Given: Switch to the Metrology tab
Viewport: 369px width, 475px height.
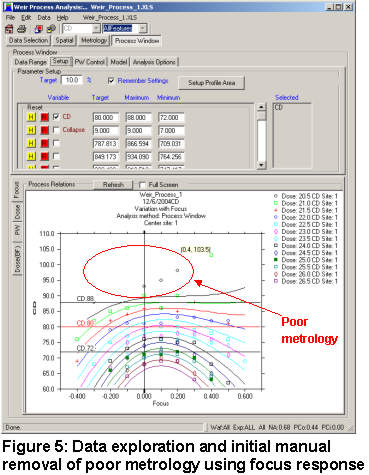Looking at the screenshot, I should click(x=94, y=40).
